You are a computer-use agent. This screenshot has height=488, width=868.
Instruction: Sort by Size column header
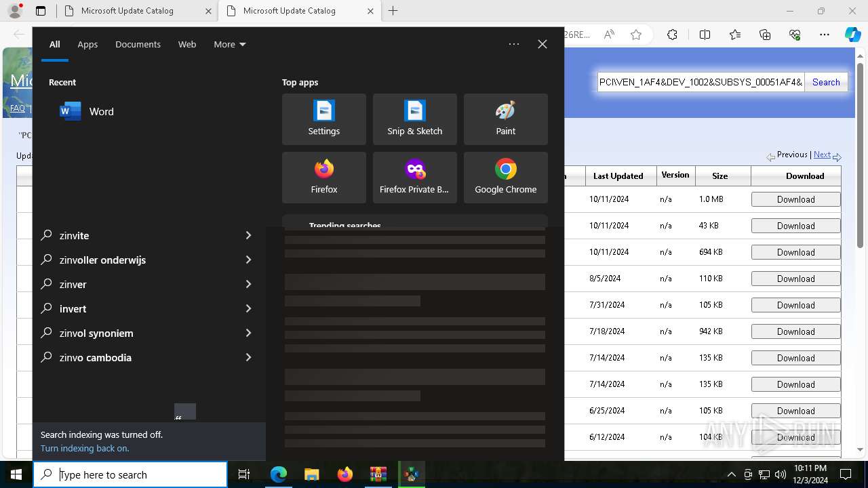[720, 176]
